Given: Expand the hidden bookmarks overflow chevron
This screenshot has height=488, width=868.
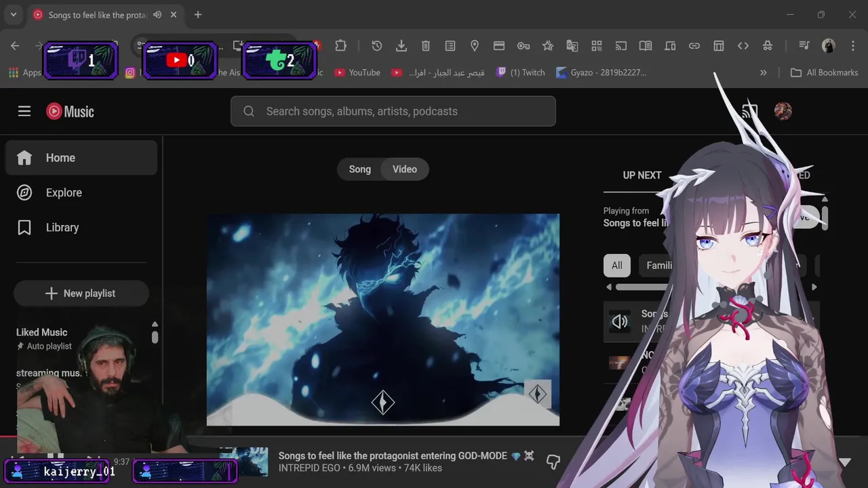Looking at the screenshot, I should pyautogui.click(x=764, y=73).
